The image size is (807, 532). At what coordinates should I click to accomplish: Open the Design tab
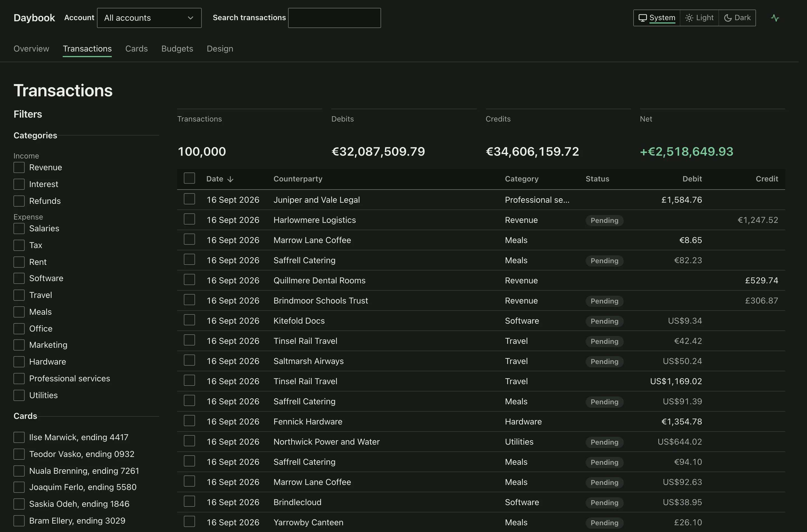point(220,49)
